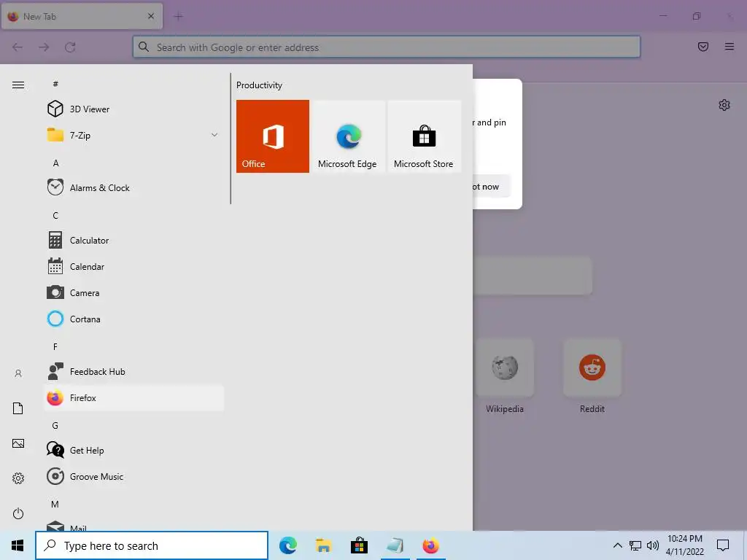747x560 pixels.
Task: Open Firefox new tab settings gear
Action: coord(724,105)
